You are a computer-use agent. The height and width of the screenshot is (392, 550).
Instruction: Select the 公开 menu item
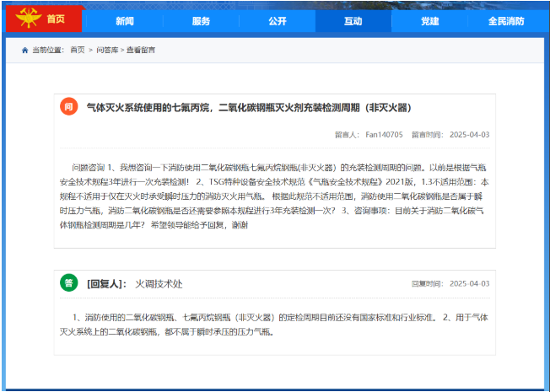(x=277, y=20)
